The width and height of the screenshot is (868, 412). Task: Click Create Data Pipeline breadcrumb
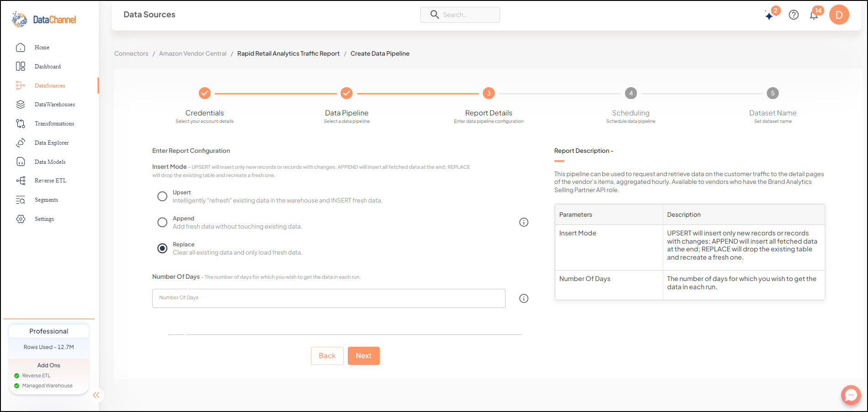[x=380, y=53]
